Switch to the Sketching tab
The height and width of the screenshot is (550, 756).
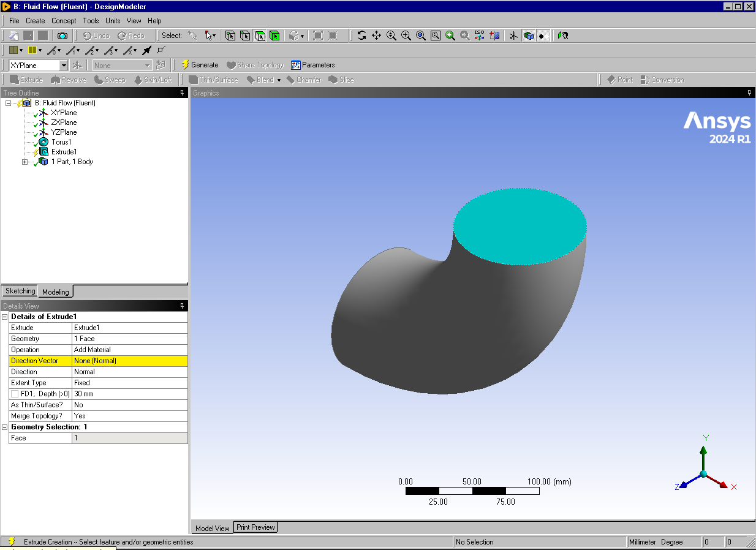(x=20, y=291)
